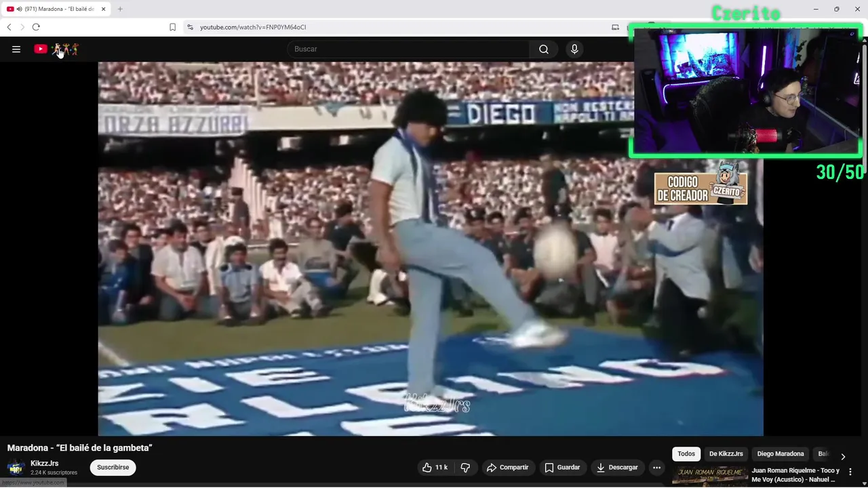Dislike the video with thumbs down

tap(465, 468)
